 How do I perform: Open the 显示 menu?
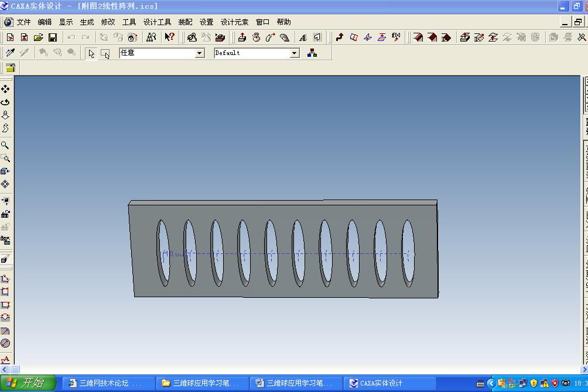point(66,22)
